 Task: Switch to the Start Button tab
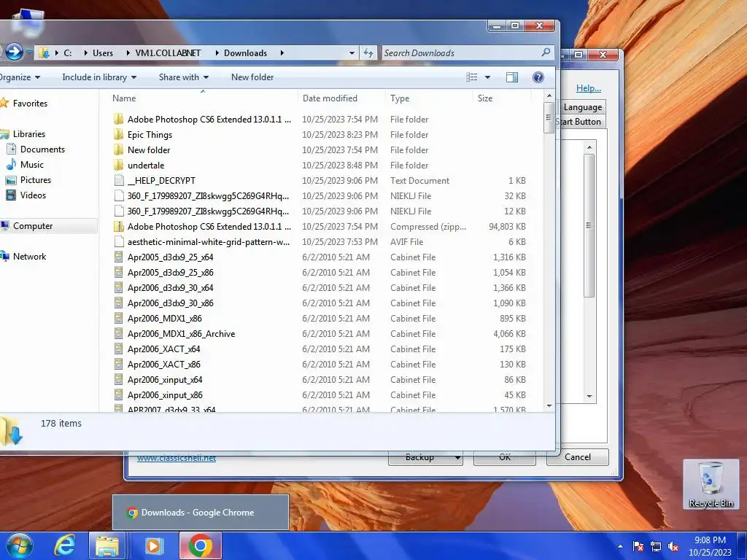(578, 122)
